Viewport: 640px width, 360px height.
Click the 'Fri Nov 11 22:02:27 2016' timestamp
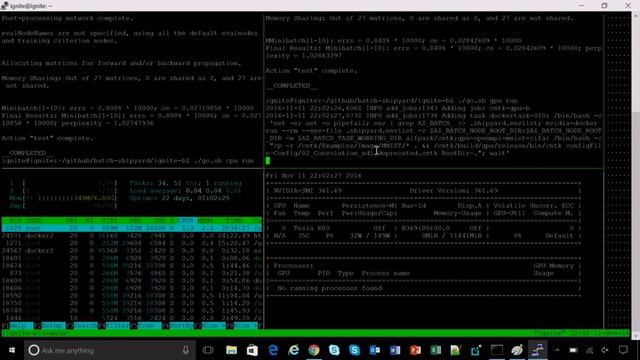[x=313, y=176]
